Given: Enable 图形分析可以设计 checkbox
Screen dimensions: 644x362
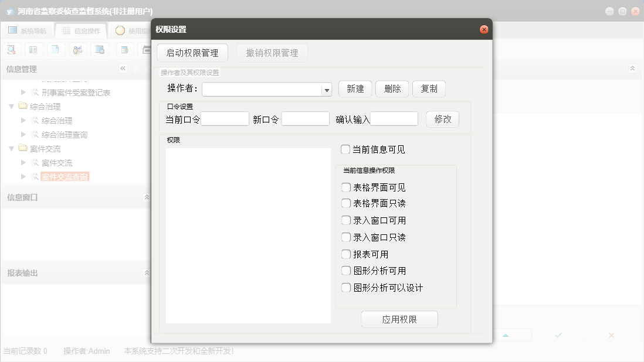Looking at the screenshot, I should point(346,288).
